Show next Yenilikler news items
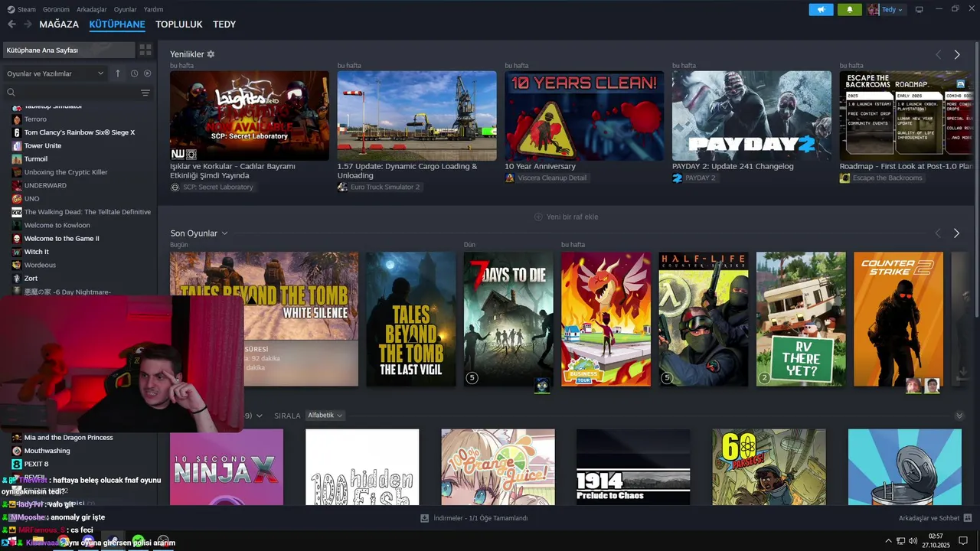Screen dimensions: 980x551 coord(956,54)
